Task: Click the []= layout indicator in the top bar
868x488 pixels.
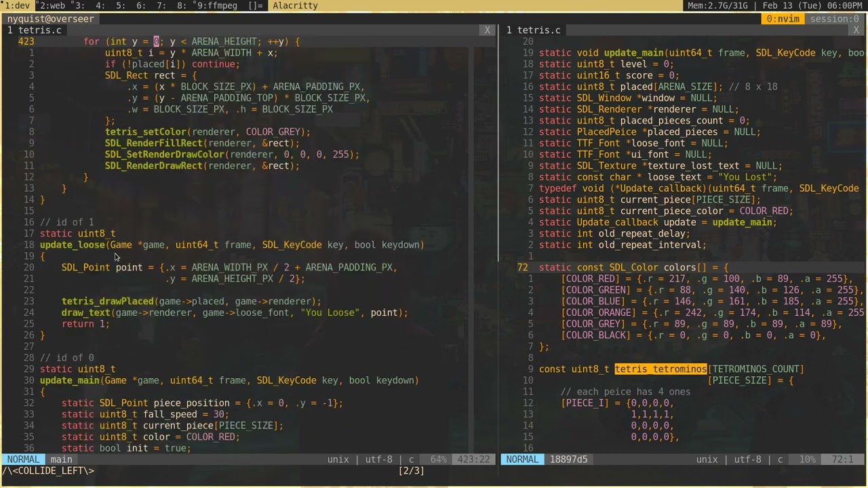Action: tap(256, 5)
